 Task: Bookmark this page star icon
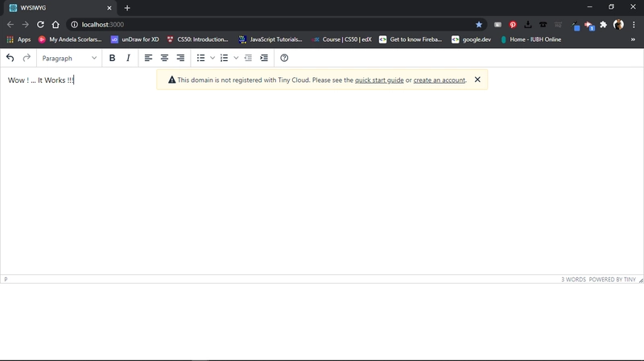click(x=479, y=25)
